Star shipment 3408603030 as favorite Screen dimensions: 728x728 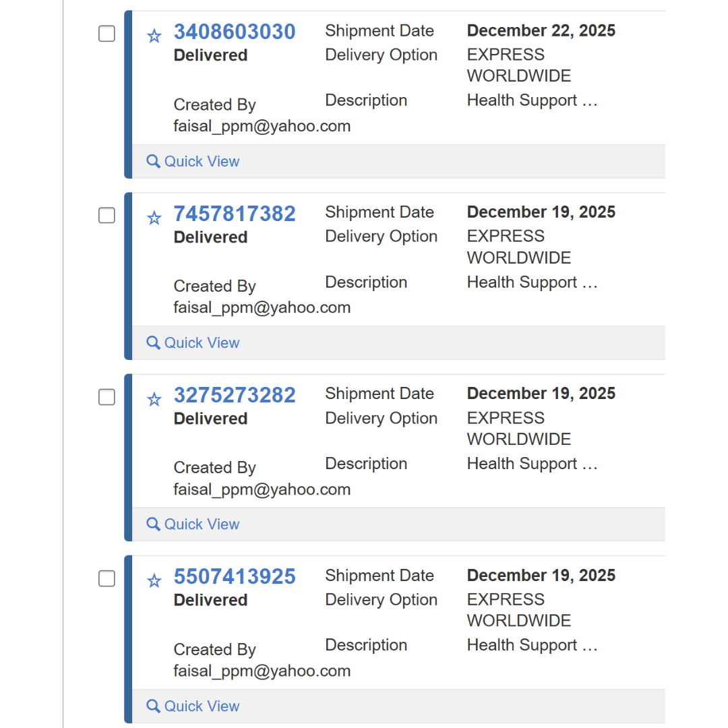point(154,36)
